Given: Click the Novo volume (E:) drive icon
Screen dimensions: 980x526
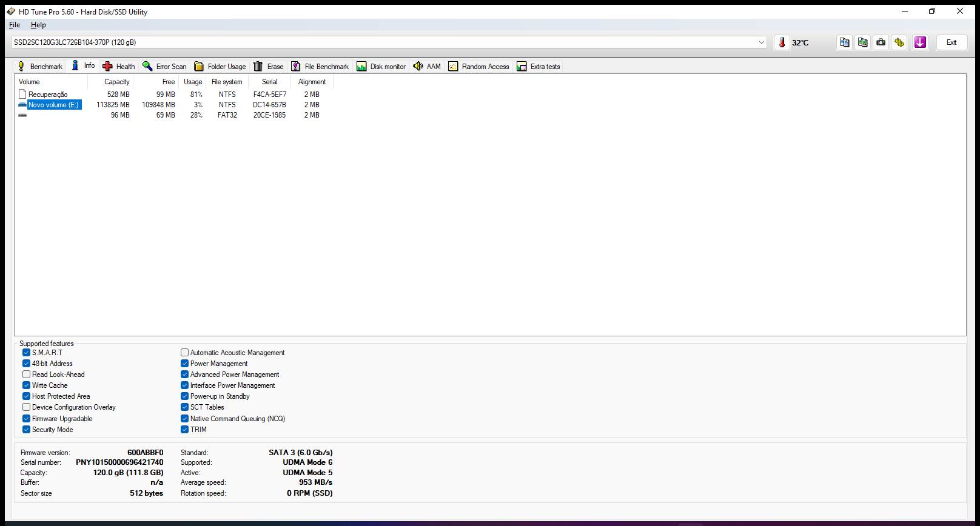Looking at the screenshot, I should click(x=22, y=105).
